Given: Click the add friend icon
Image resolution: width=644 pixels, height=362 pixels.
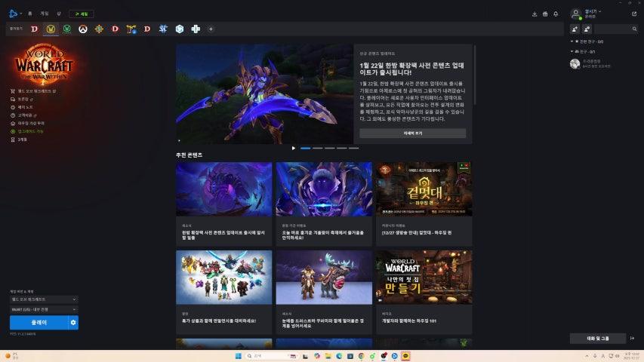Looking at the screenshot, I should (575, 29).
